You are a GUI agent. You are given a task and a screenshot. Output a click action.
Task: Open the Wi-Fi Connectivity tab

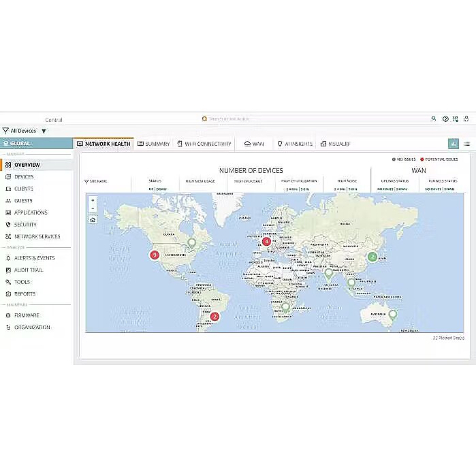pos(204,144)
